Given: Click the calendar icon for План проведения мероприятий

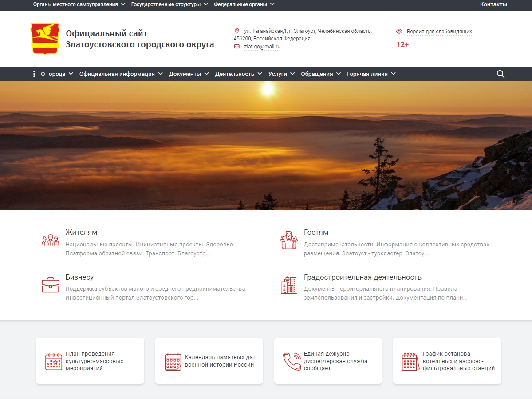Looking at the screenshot, I should tap(54, 361).
